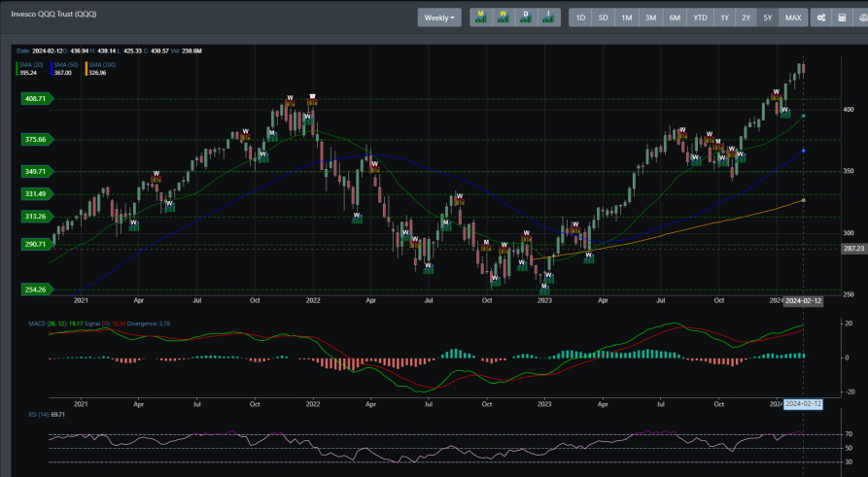Click the SMA (20) label text
The width and height of the screenshot is (868, 477).
(31, 65)
